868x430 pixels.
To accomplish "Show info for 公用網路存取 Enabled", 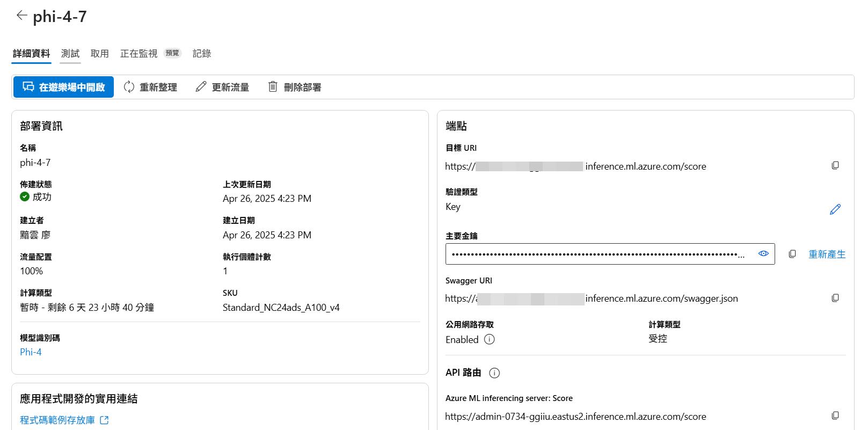I will [x=489, y=339].
